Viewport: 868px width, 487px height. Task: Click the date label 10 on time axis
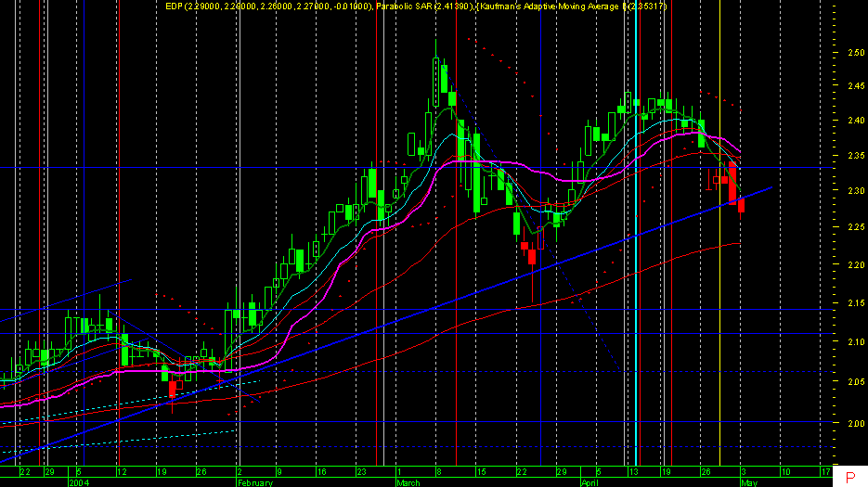[x=785, y=472]
